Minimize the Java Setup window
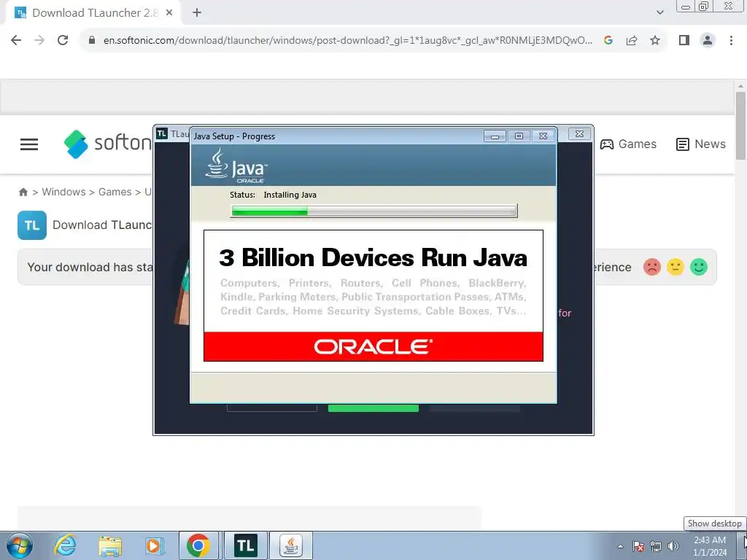This screenshot has width=747, height=560. coord(495,136)
